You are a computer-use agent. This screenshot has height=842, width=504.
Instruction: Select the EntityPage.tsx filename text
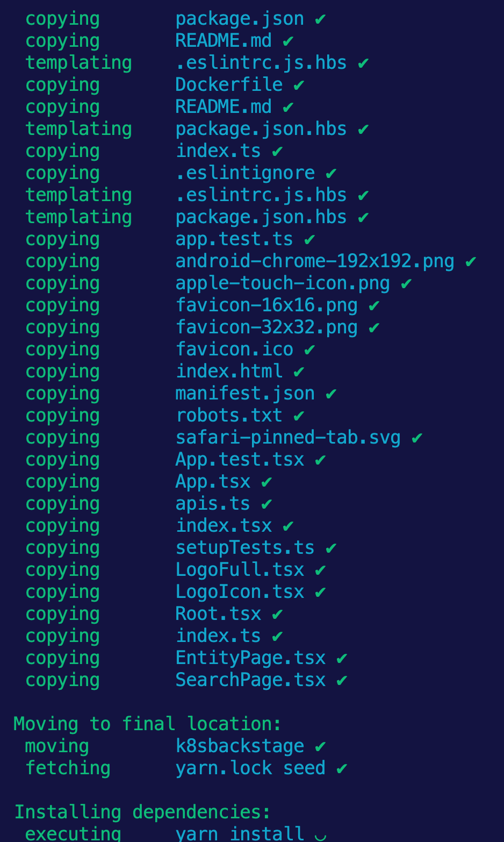pos(250,658)
